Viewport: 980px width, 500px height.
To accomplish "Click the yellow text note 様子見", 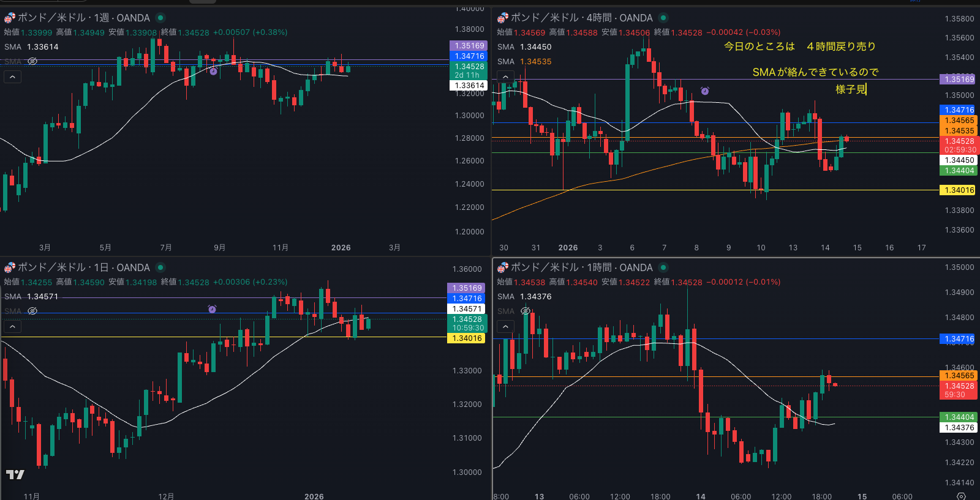I will pos(851,89).
